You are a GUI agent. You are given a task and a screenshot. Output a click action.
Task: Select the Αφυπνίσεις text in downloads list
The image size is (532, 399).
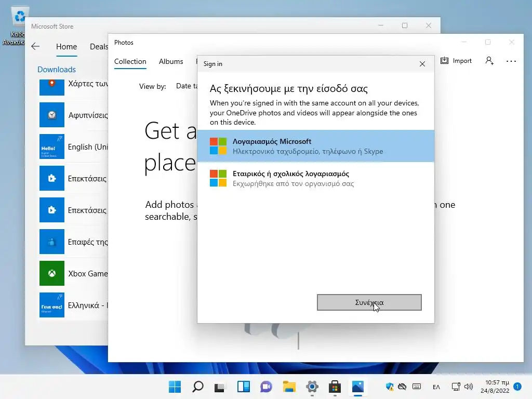pyautogui.click(x=88, y=115)
